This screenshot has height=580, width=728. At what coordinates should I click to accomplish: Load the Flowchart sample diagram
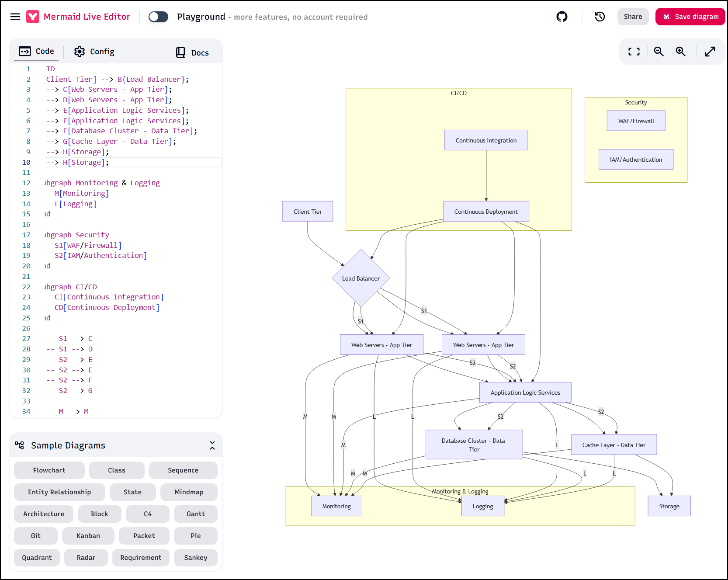[49, 470]
